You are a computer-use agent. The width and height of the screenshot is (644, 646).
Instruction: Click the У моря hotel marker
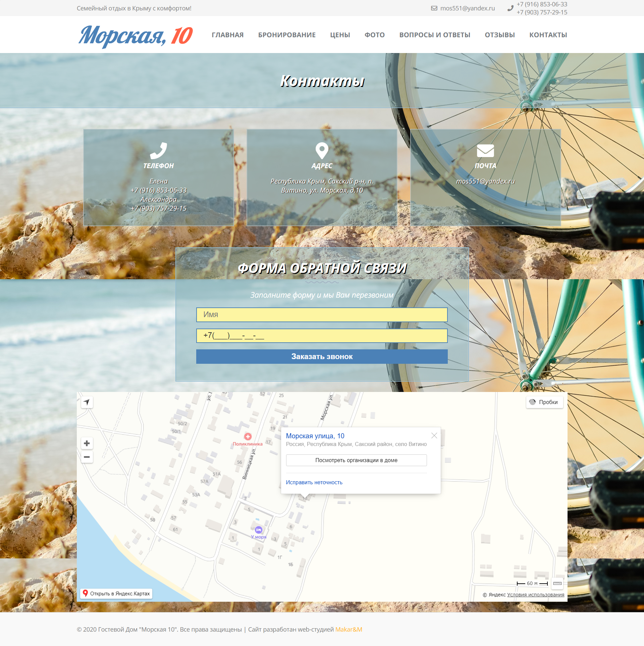tap(259, 530)
